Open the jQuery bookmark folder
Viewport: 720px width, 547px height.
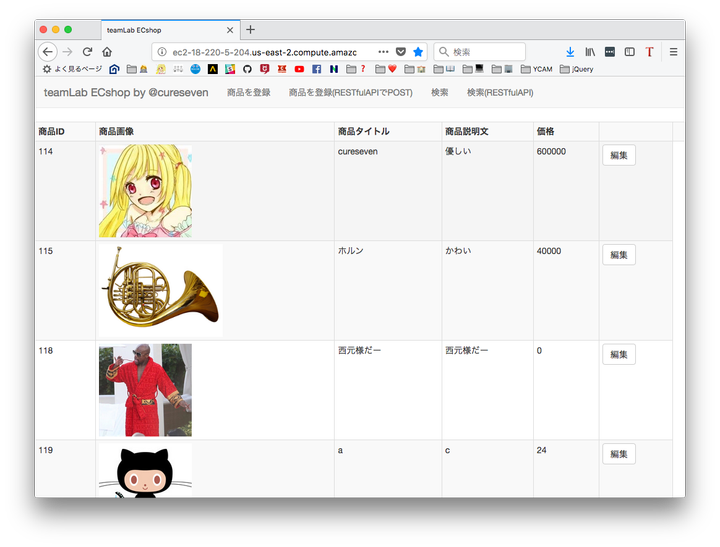[x=577, y=69]
